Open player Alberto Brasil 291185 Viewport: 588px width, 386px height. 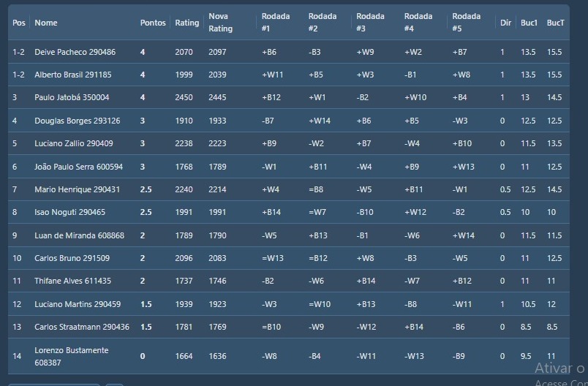pos(72,75)
